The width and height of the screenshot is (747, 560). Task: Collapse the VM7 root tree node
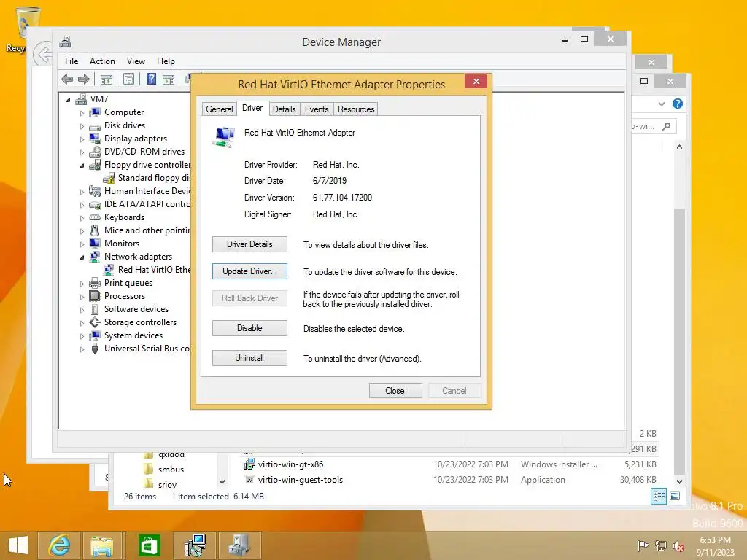click(68, 100)
